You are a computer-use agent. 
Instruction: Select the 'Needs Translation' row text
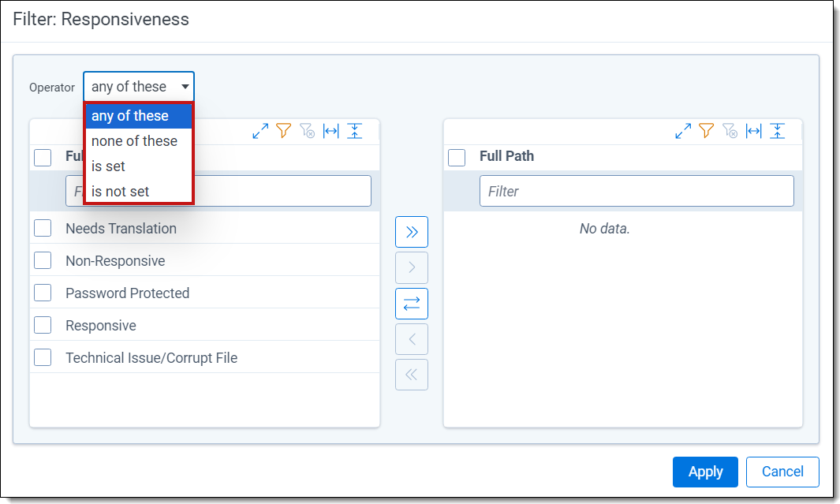tap(121, 229)
